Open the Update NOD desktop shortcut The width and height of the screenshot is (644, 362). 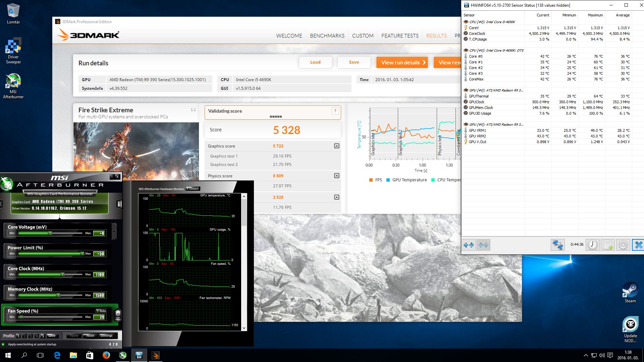pos(630,330)
